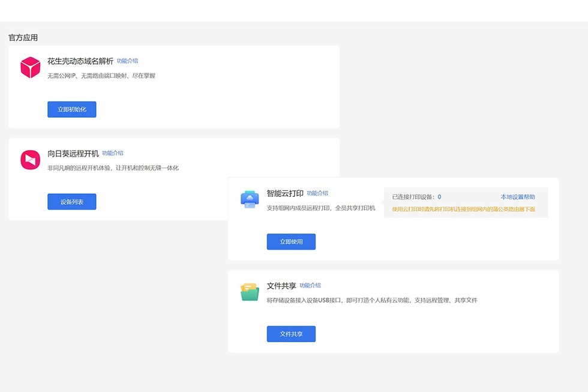This screenshot has width=588, height=392.
Task: Click the 智能云打印 heading
Action: click(x=284, y=193)
